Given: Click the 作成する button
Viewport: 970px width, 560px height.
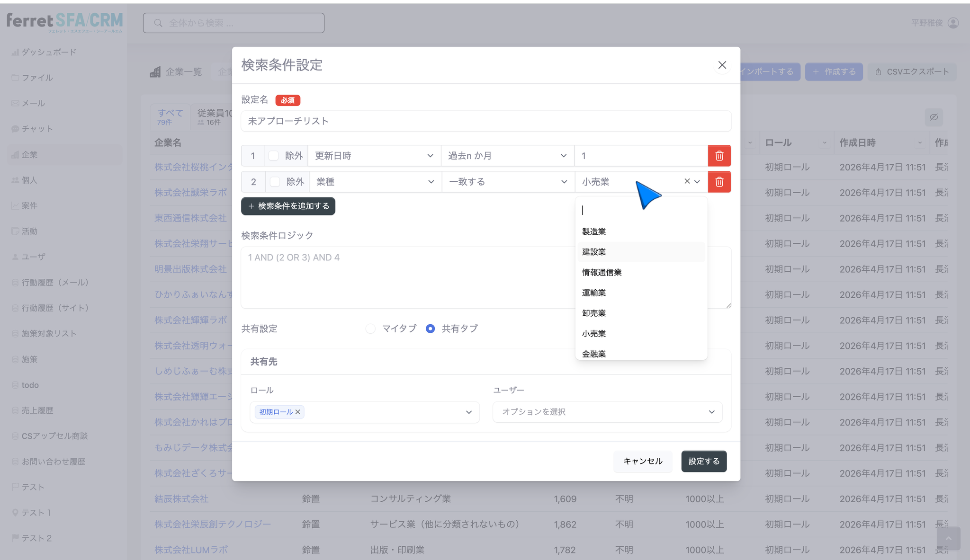Looking at the screenshot, I should pyautogui.click(x=834, y=72).
